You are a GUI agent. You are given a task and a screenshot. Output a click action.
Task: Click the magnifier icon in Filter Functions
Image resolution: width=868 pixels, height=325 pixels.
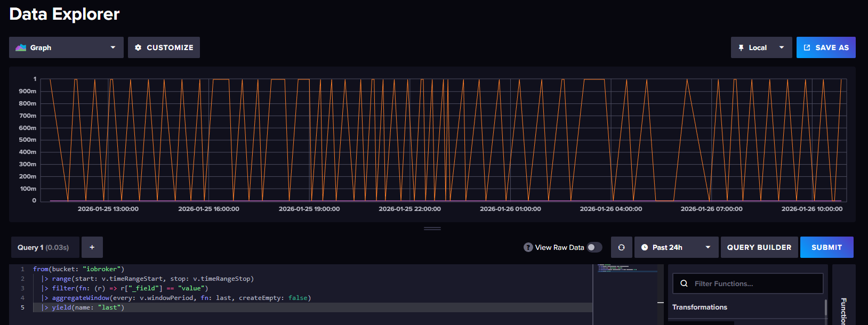point(684,283)
